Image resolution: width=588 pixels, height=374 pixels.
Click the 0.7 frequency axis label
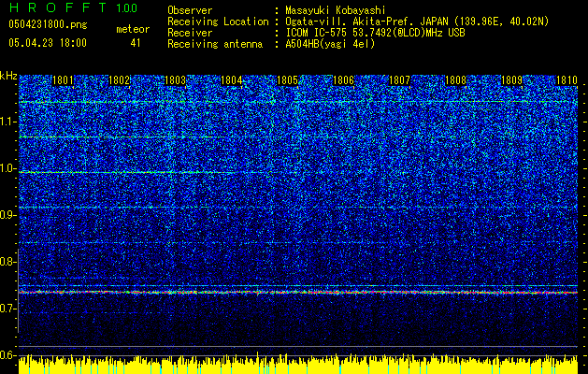point(7,309)
